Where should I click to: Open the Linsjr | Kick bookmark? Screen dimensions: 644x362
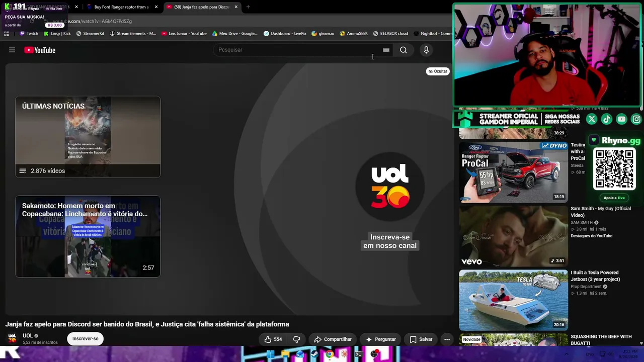(57, 34)
